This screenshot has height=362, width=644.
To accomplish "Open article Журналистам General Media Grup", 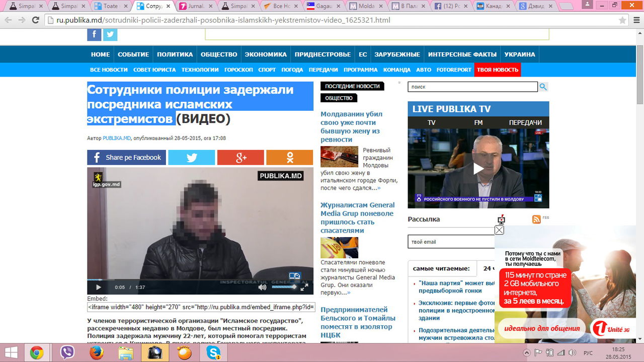I will [358, 218].
